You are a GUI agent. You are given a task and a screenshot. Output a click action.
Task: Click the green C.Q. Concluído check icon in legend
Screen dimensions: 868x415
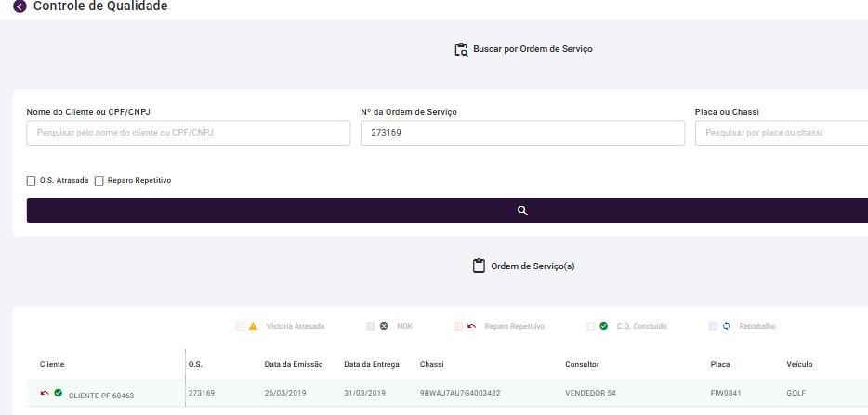(603, 327)
